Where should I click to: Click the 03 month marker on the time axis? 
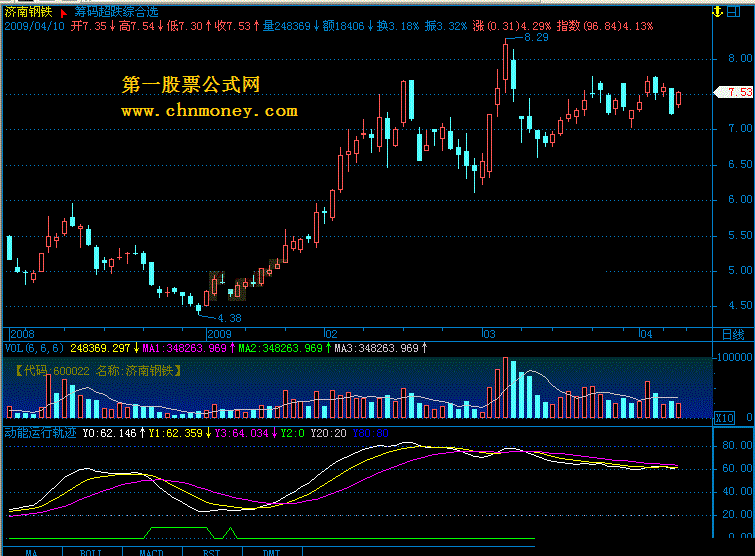(489, 334)
